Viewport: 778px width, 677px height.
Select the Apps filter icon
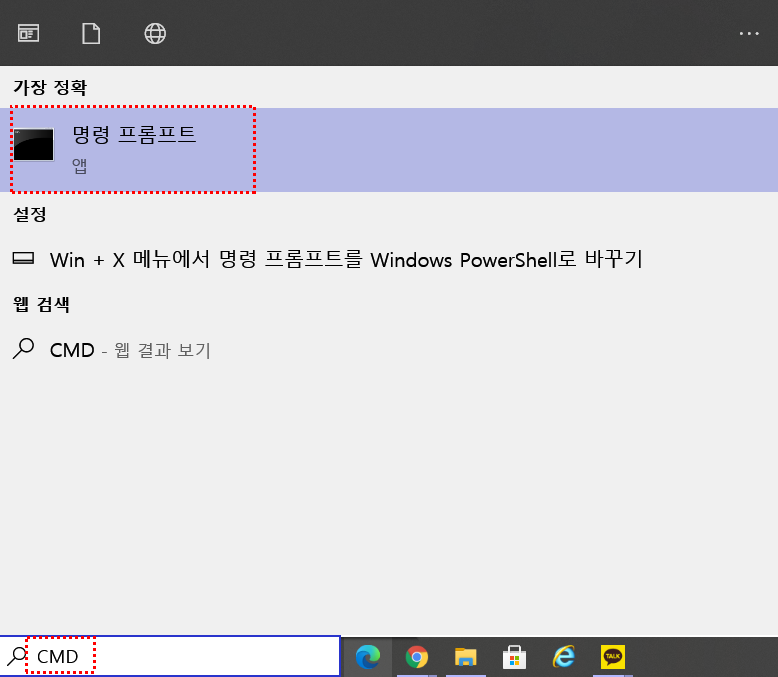28,34
